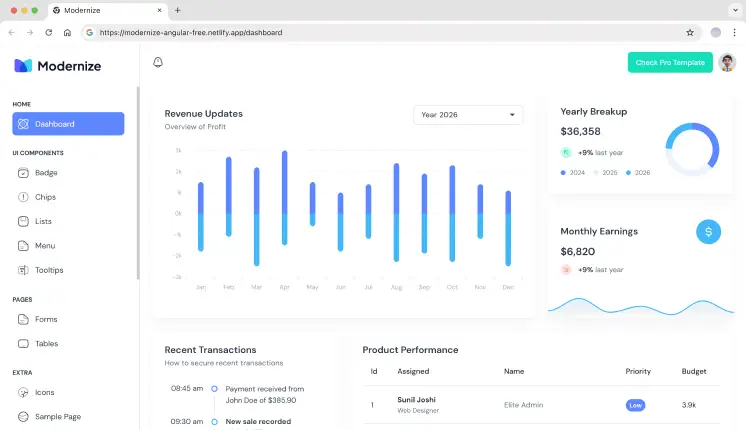This screenshot has width=746, height=430.
Task: Open the Badge menu item
Action: coord(69,173)
